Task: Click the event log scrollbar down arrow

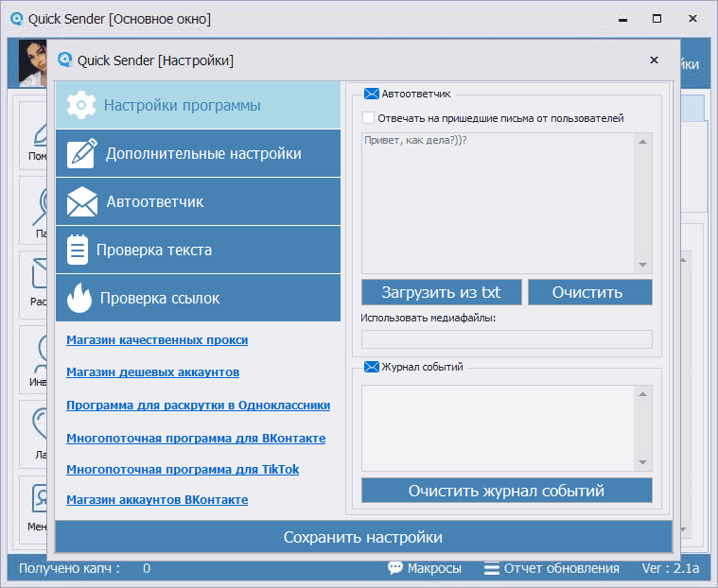Action: pyautogui.click(x=643, y=462)
